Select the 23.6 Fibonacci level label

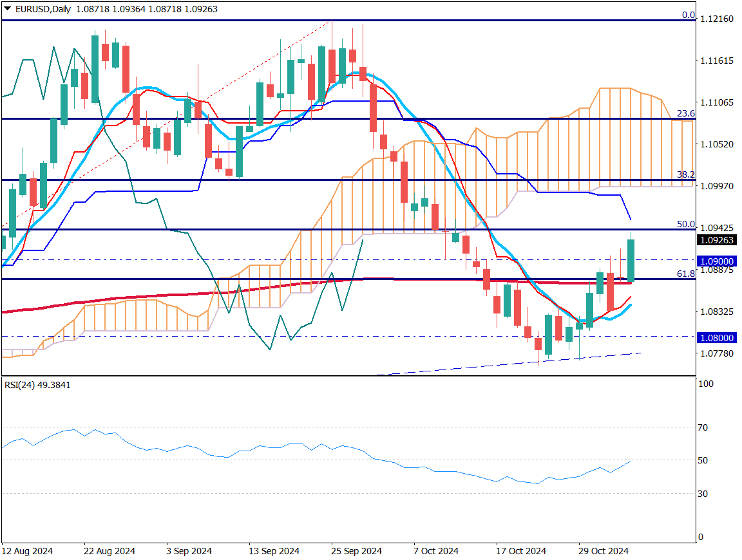click(x=685, y=113)
